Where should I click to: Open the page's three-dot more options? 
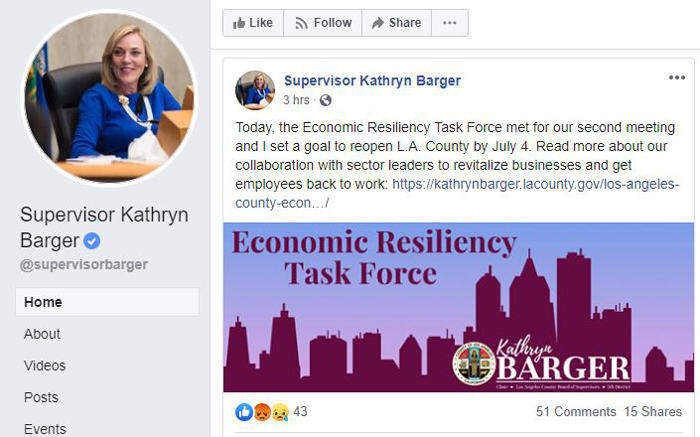tap(450, 23)
